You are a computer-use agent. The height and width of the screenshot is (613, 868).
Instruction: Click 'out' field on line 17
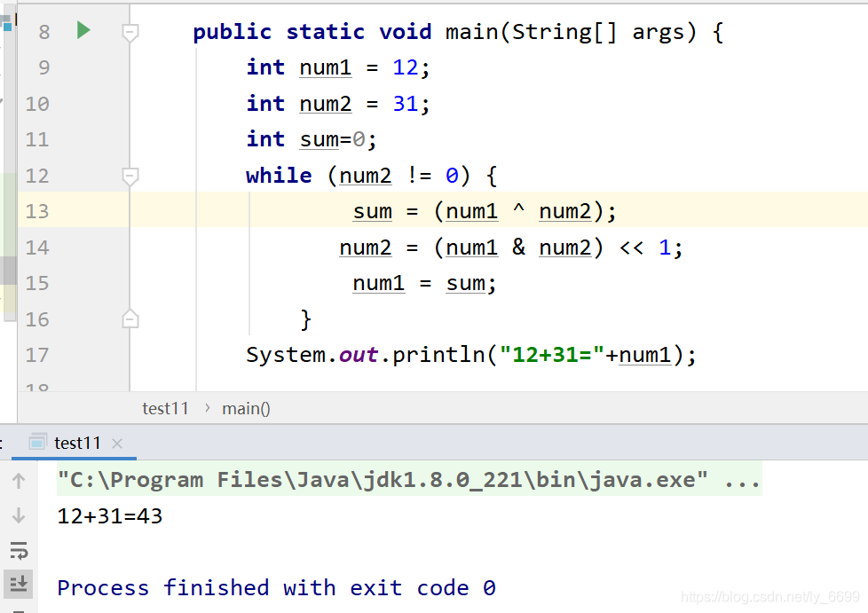pyautogui.click(x=359, y=355)
